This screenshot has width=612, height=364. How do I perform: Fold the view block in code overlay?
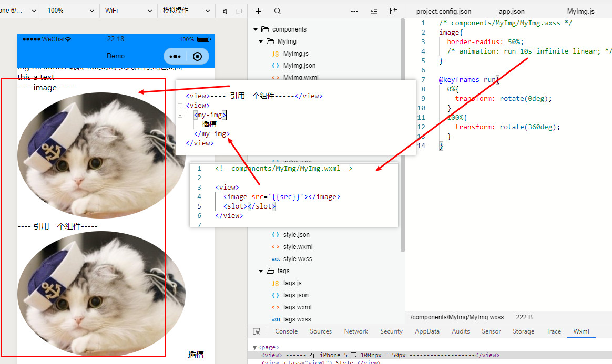pyautogui.click(x=180, y=106)
